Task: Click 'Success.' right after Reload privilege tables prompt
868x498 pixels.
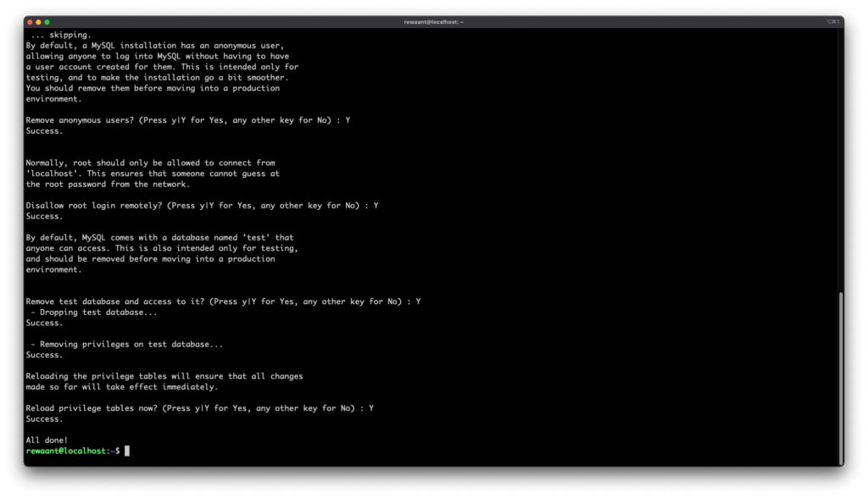Action: point(44,419)
